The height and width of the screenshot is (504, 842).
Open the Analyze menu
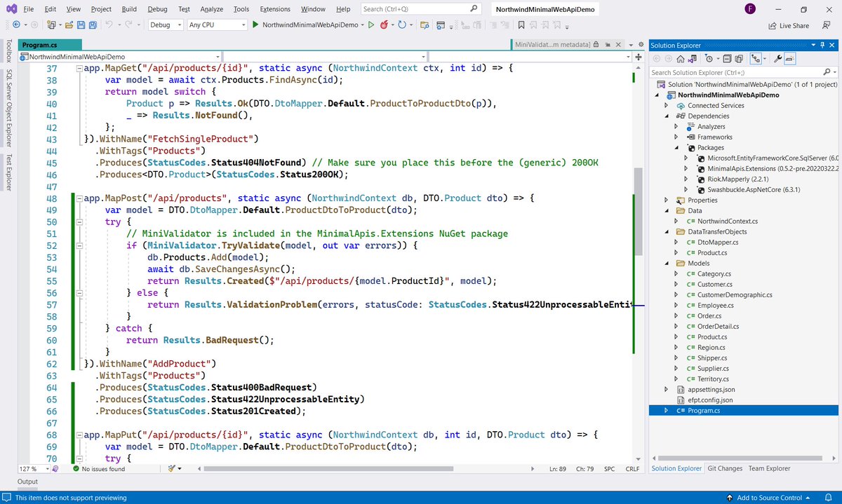(x=211, y=9)
